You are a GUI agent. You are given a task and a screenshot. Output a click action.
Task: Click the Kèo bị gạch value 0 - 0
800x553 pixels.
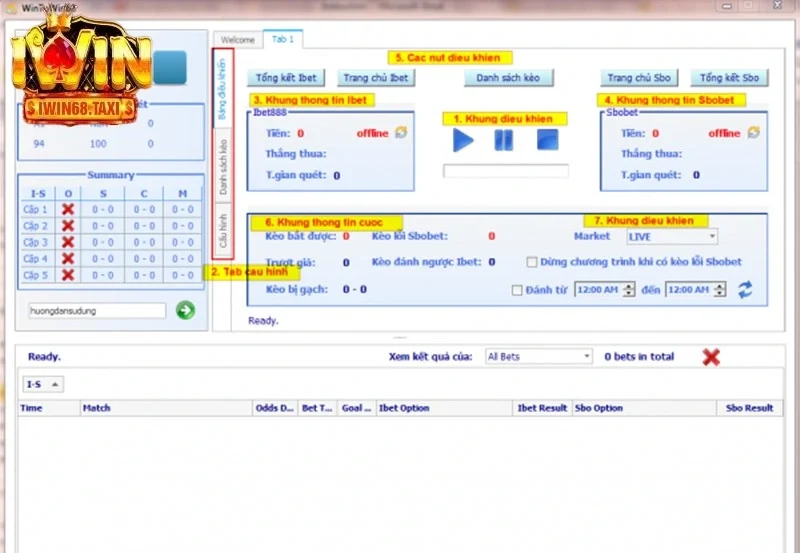pyautogui.click(x=355, y=289)
